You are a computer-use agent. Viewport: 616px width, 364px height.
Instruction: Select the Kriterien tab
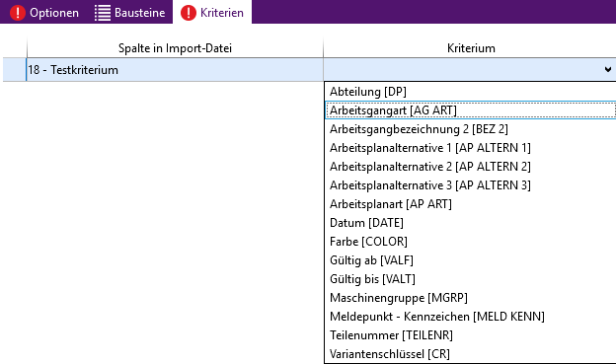pyautogui.click(x=212, y=12)
